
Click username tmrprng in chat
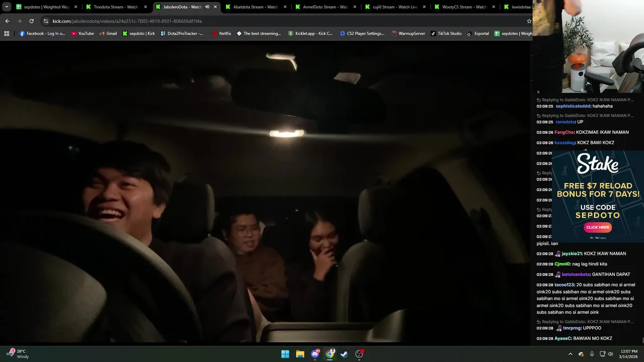pos(572,328)
